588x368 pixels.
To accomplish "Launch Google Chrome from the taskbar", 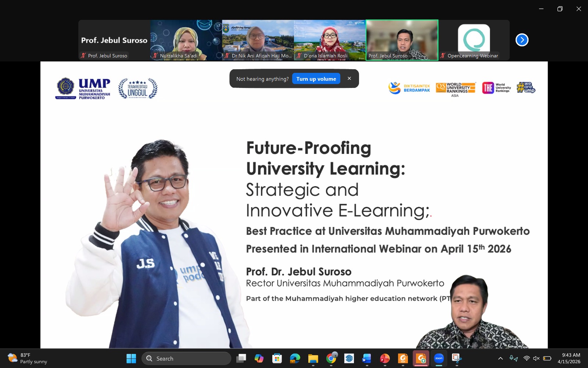I will click(331, 358).
